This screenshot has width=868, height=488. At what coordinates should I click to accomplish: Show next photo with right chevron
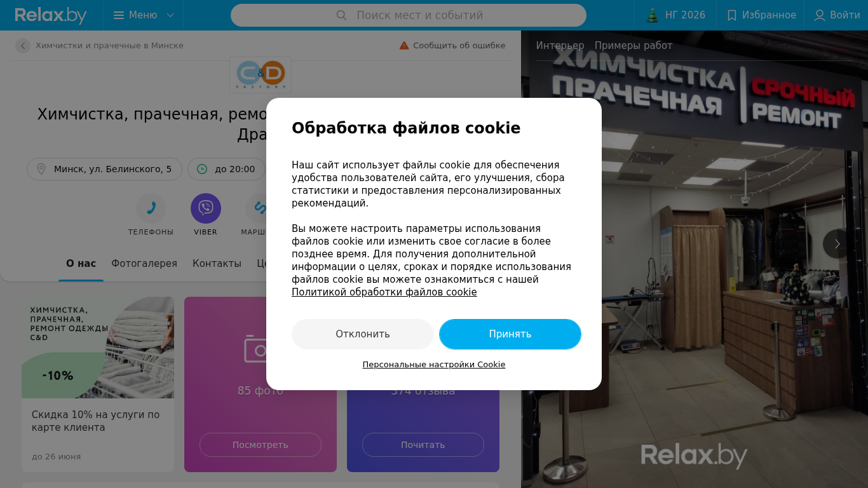pyautogui.click(x=837, y=244)
